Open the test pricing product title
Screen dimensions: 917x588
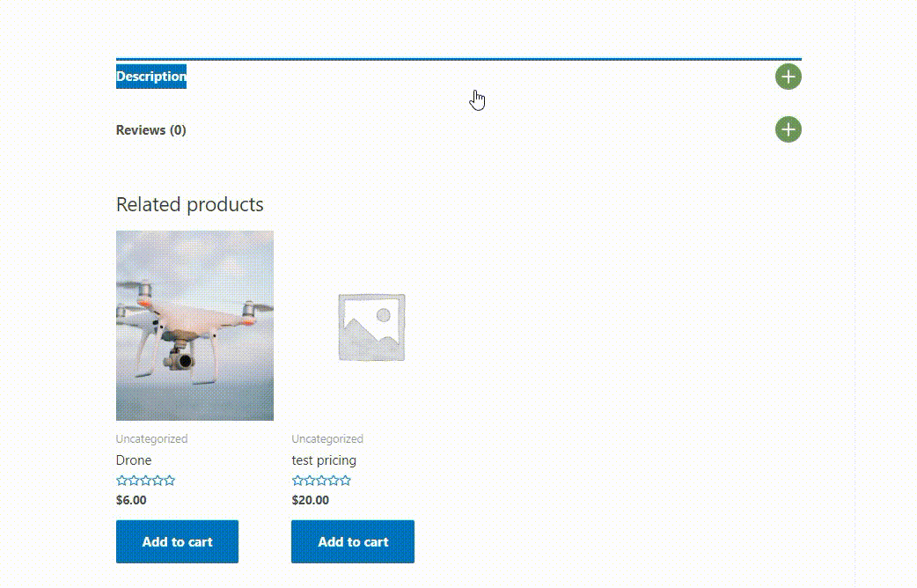pyautogui.click(x=324, y=460)
